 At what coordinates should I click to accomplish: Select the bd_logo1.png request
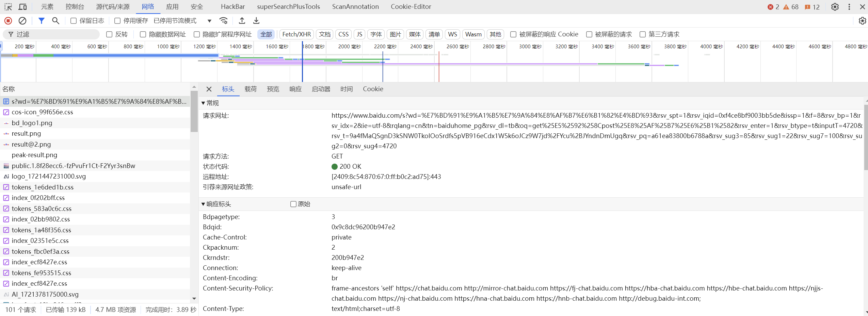coord(32,123)
